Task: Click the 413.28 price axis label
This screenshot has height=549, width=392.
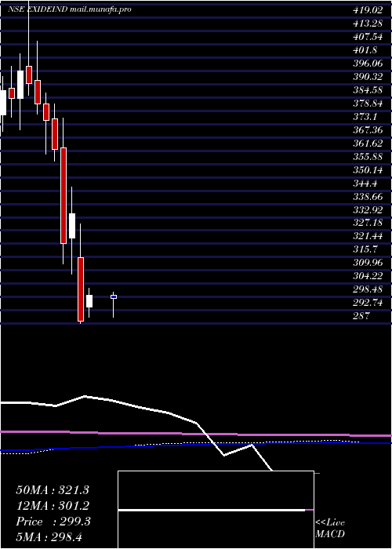Action: coord(368,24)
